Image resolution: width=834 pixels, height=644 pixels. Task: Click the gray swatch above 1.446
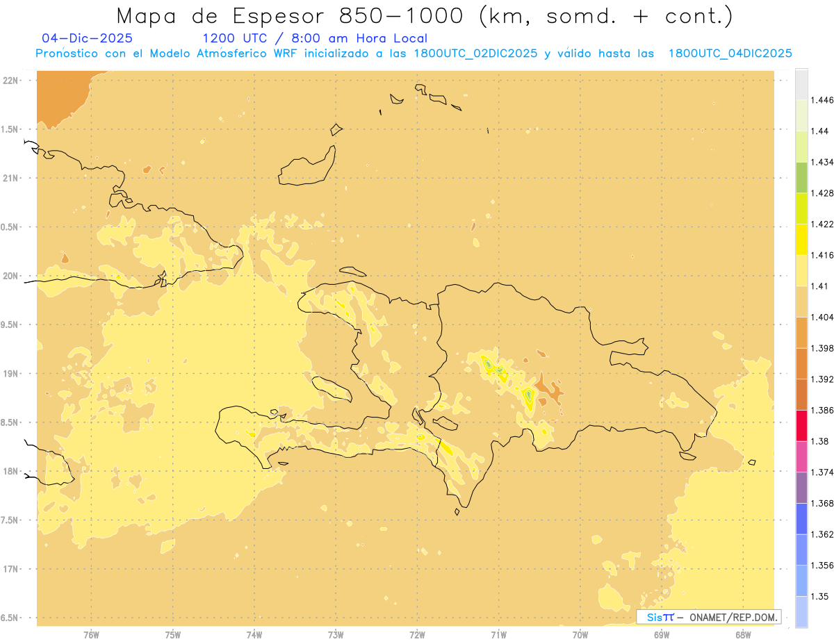(801, 84)
